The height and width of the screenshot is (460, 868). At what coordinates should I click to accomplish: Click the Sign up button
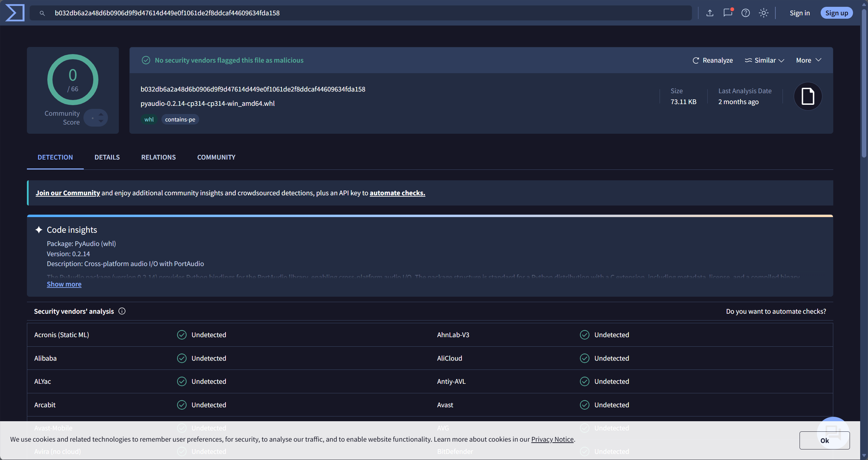[837, 13]
